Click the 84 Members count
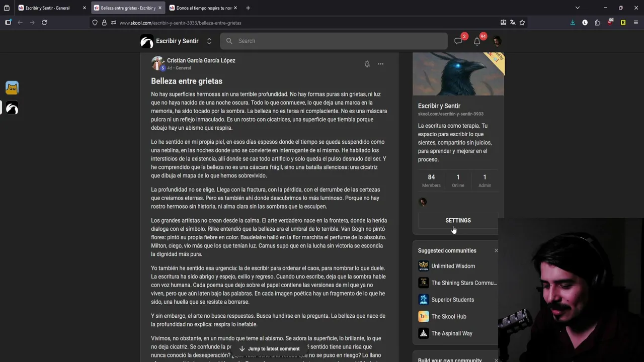 coord(431,181)
